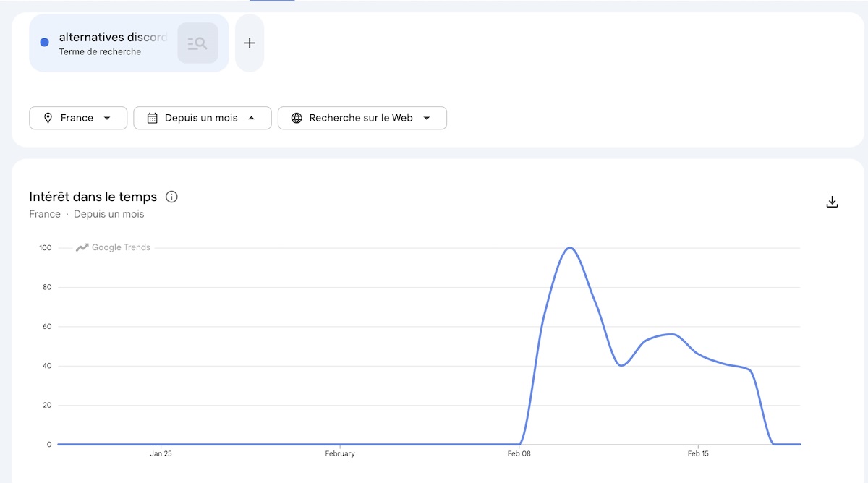Click the Feb 15 date label on the axis
Viewport: 868px width, 483px height.
click(698, 454)
